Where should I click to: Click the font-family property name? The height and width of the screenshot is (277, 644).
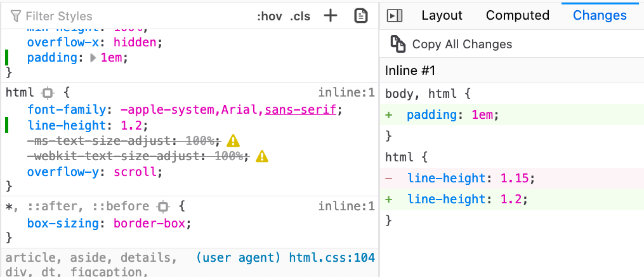67,110
